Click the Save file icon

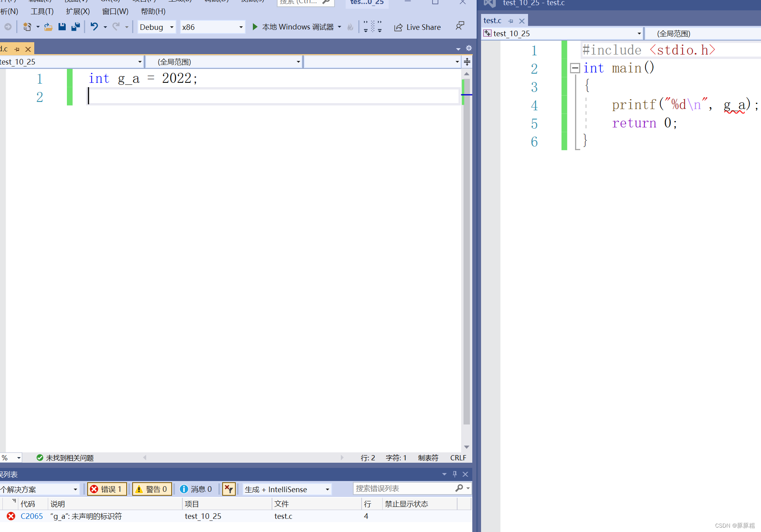[x=62, y=27]
